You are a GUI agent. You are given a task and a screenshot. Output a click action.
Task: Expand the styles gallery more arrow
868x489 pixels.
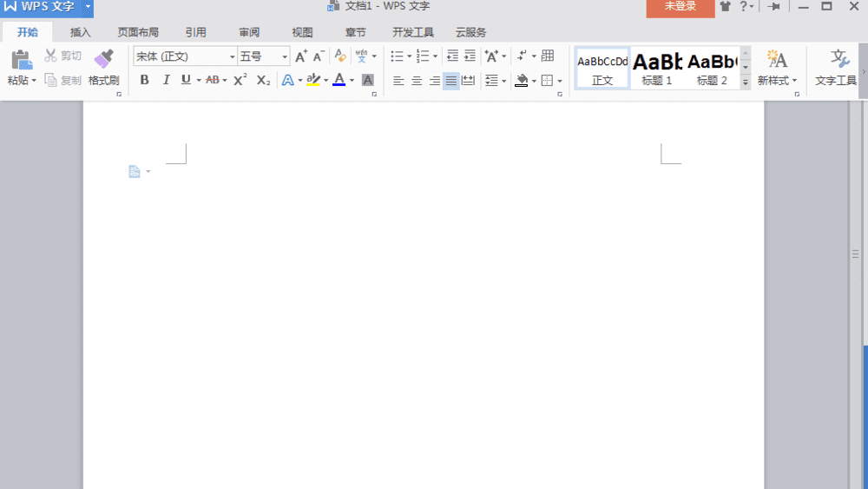pos(746,82)
